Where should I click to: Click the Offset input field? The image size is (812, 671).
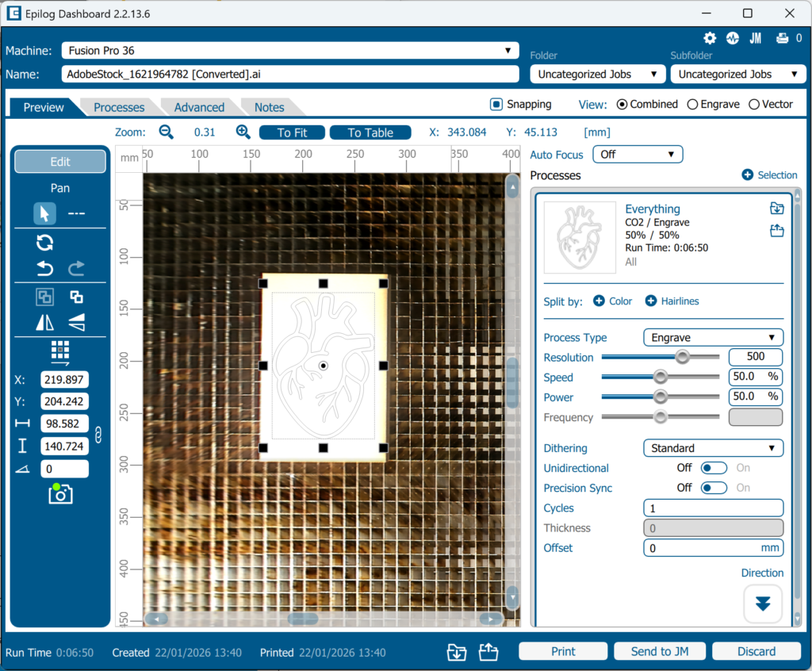pos(713,548)
